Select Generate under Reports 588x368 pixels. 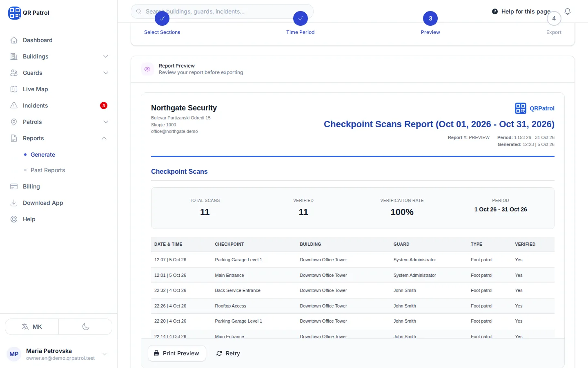[x=43, y=155]
